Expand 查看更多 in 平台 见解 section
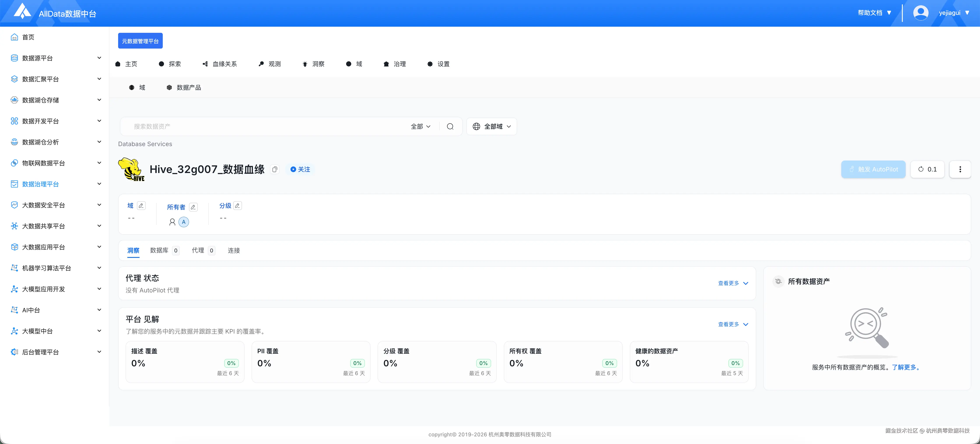Viewport: 980px width, 444px height. pos(733,325)
